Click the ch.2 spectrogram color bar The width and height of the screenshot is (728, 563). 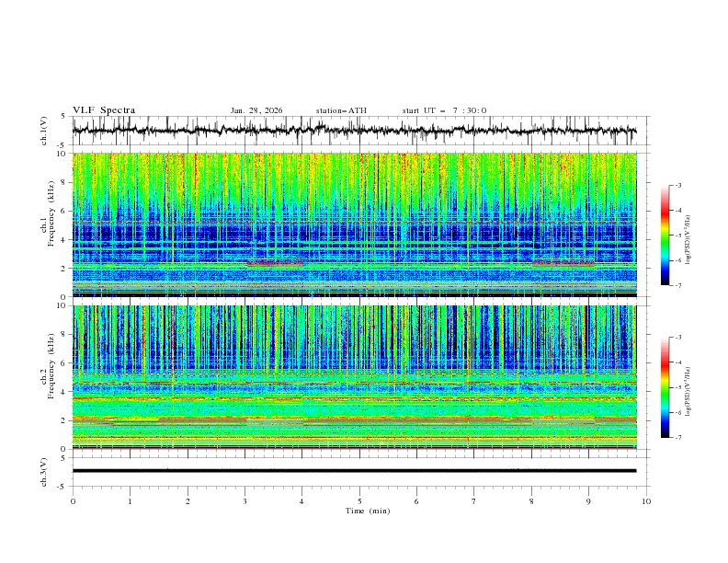coord(665,387)
